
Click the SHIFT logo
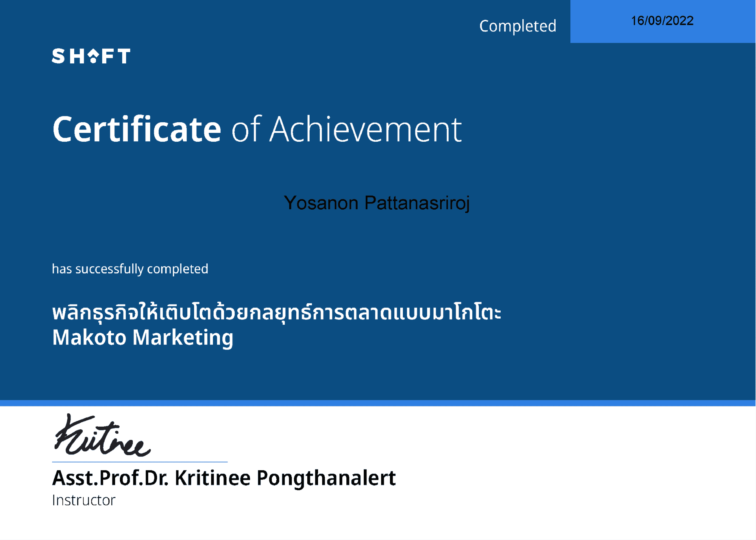[x=91, y=56]
